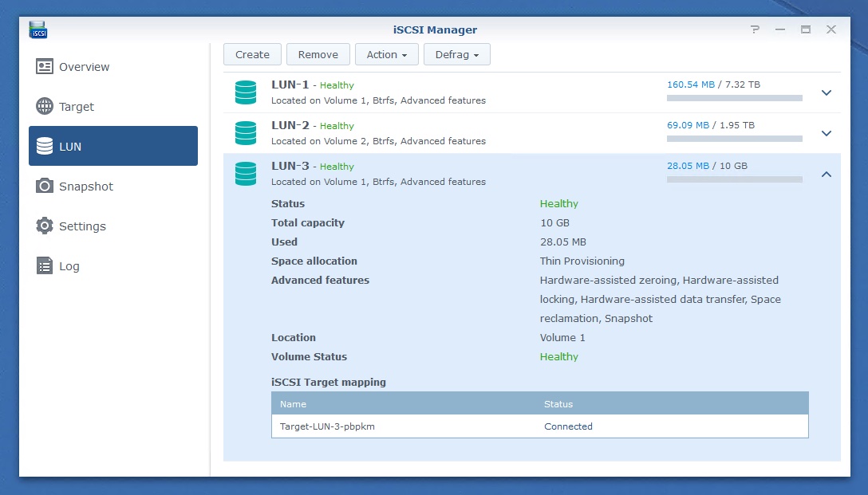The width and height of the screenshot is (868, 495).
Task: Open the Defrag dropdown menu
Action: (456, 54)
